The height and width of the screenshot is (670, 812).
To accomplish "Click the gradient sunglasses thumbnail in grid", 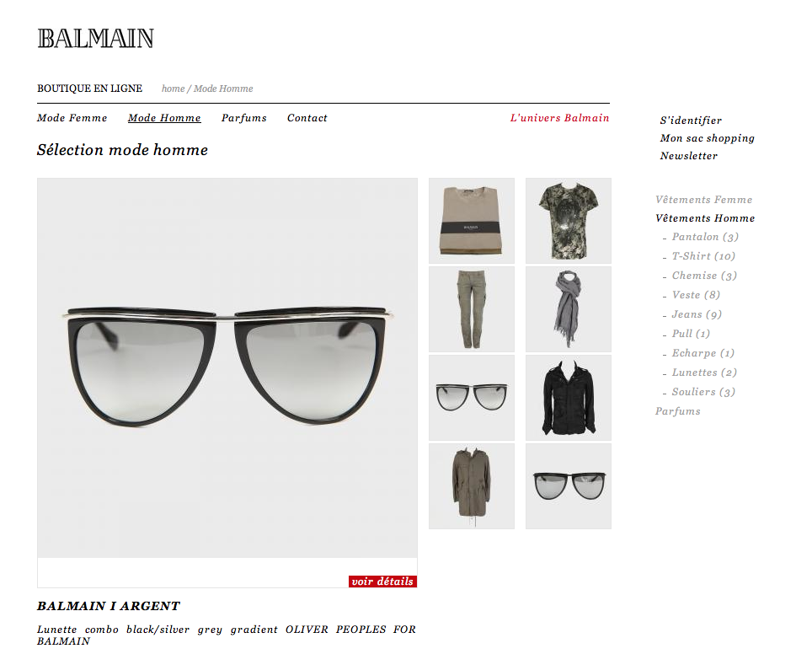I will click(472, 398).
